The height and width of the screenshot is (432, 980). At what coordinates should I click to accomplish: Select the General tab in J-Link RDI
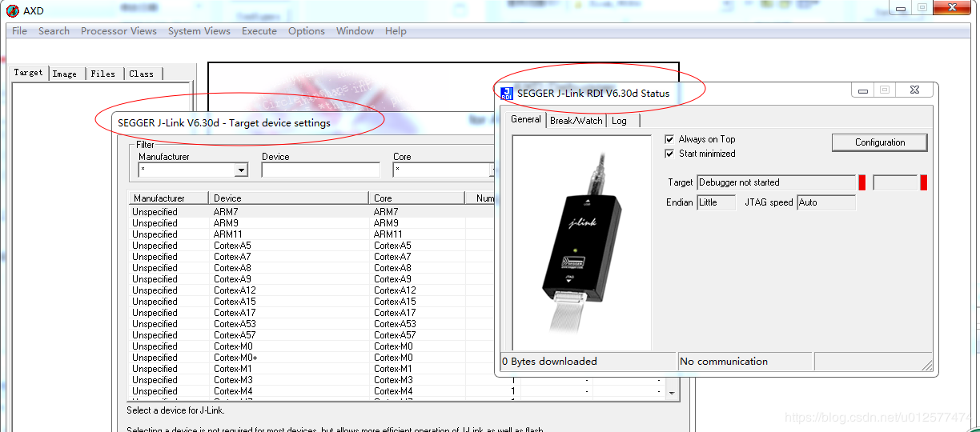pos(526,119)
